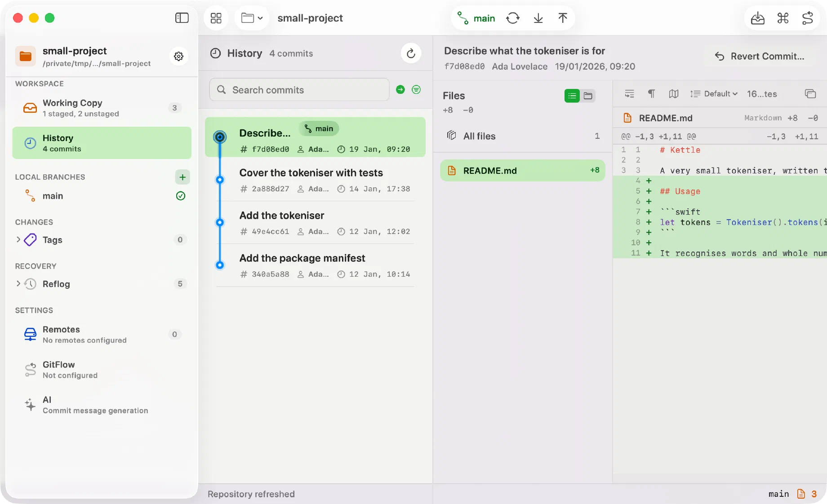This screenshot has height=504, width=827.
Task: Click the '4 commits' count label
Action: click(291, 53)
